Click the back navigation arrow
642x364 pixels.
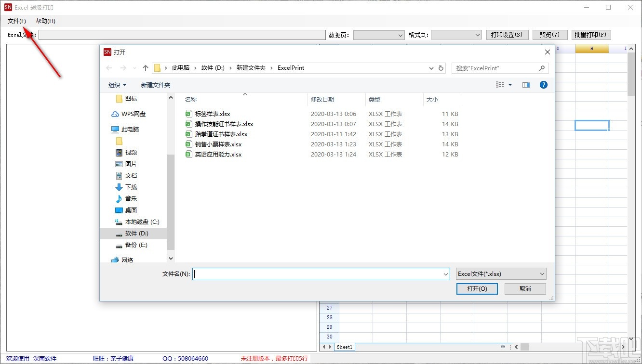109,68
